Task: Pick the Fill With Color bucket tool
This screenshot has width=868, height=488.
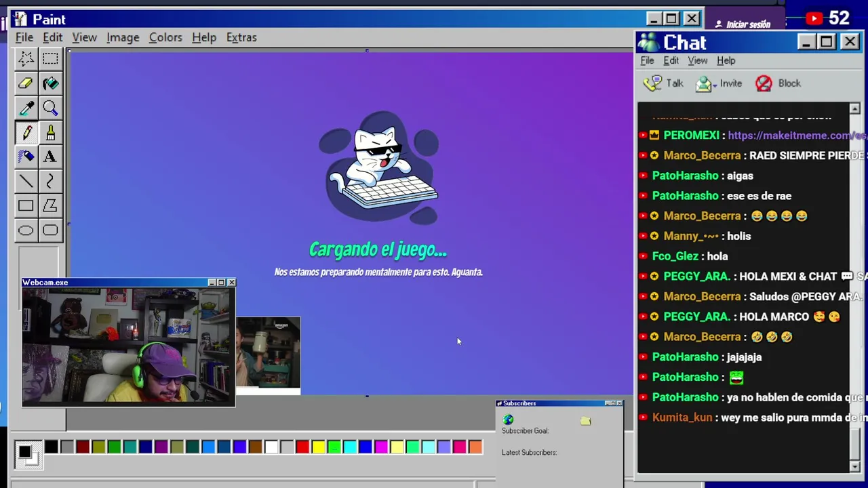Action: 50,83
